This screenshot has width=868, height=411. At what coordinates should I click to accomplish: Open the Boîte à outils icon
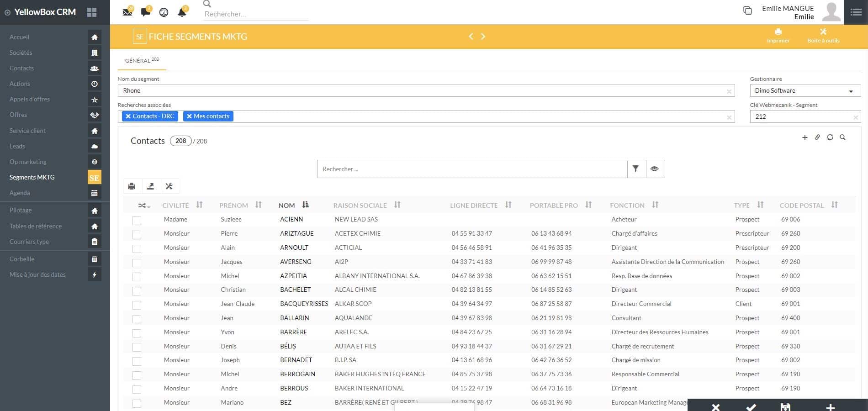pyautogui.click(x=823, y=32)
